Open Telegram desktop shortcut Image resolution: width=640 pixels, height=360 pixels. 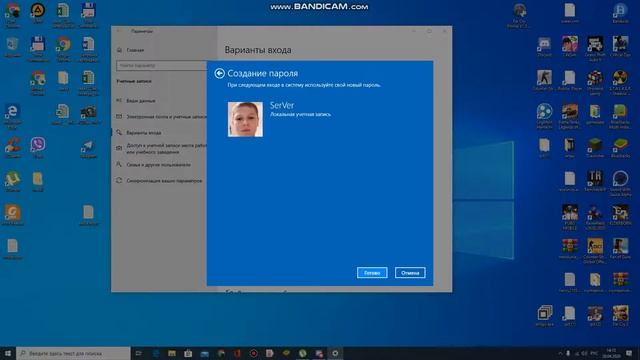88,149
